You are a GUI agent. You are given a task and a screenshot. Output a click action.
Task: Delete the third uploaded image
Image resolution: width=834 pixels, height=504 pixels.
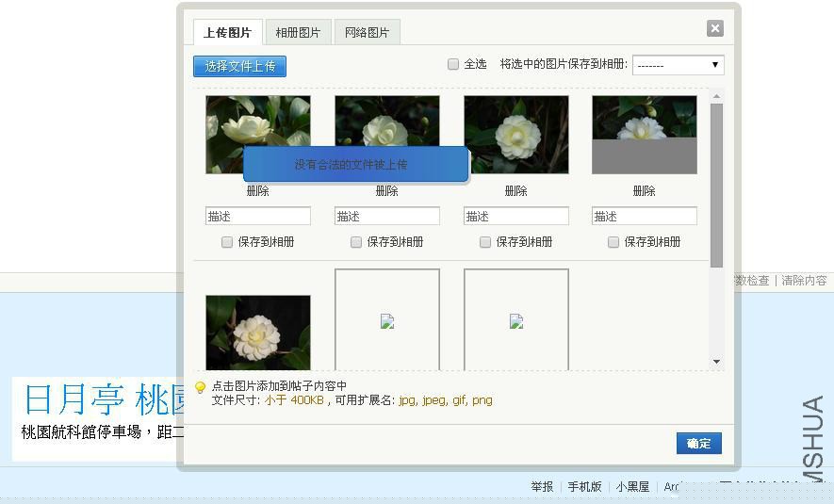[x=515, y=191]
